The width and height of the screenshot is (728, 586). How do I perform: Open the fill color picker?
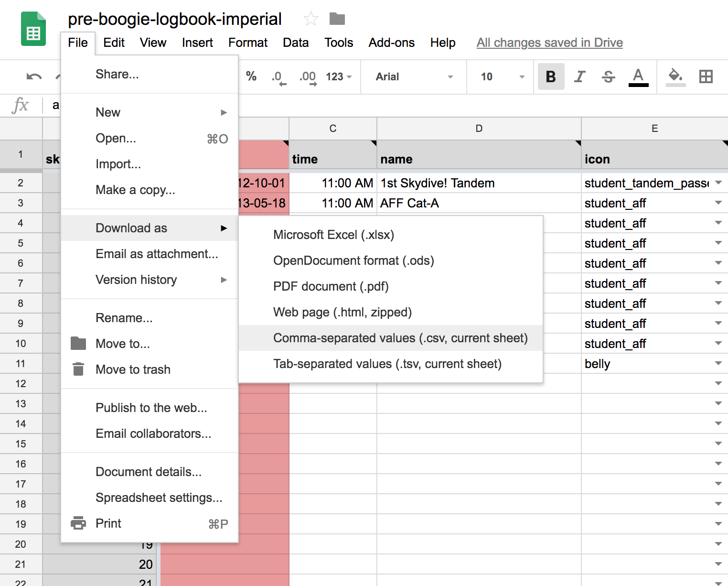(x=675, y=77)
